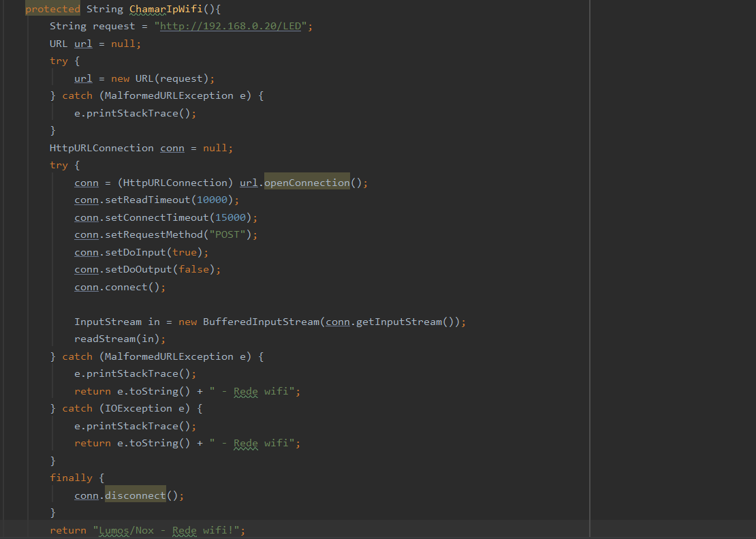Viewport: 756px width, 539px height.
Task: Click the "protected" keyword in method signature
Action: tap(52, 9)
